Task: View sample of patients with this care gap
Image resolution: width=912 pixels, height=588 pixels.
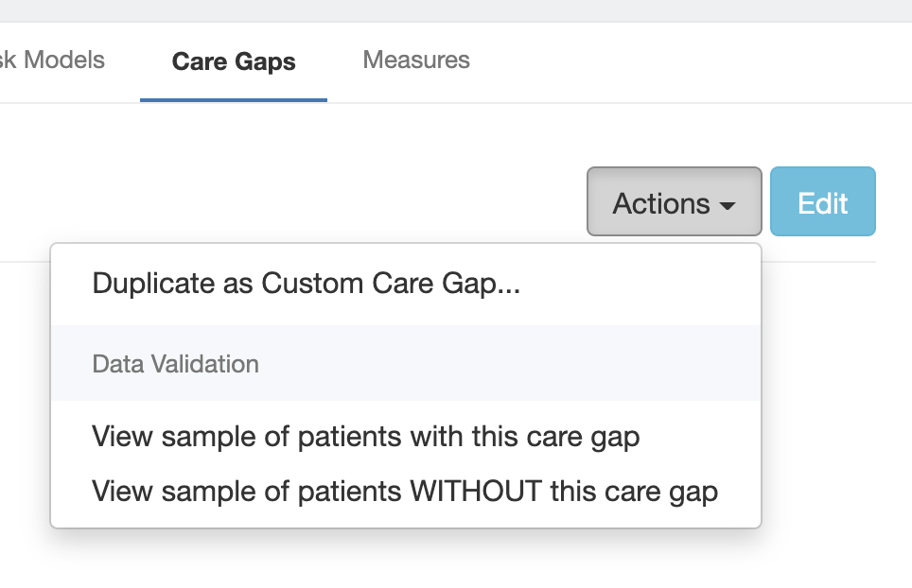Action: coord(365,437)
